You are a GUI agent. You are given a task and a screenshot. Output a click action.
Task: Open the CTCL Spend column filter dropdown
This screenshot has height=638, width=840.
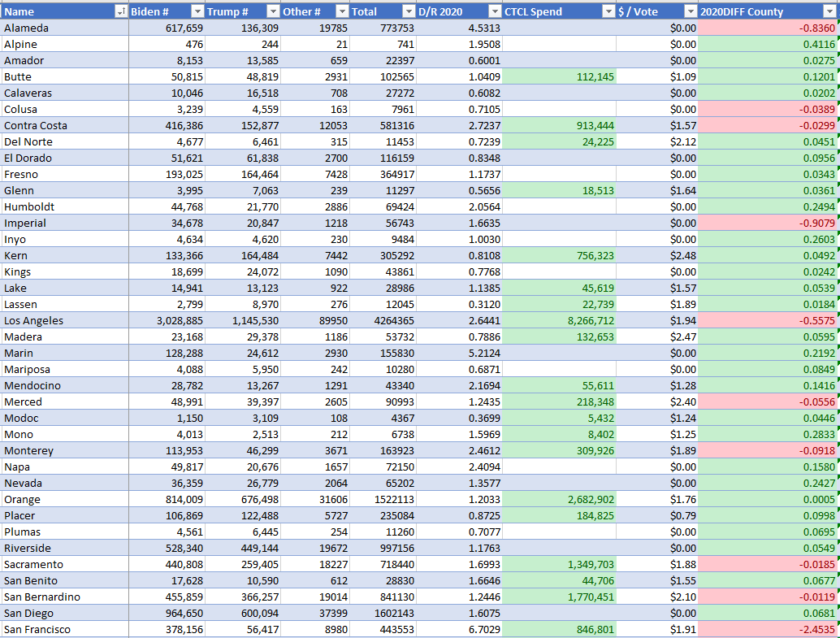(608, 12)
